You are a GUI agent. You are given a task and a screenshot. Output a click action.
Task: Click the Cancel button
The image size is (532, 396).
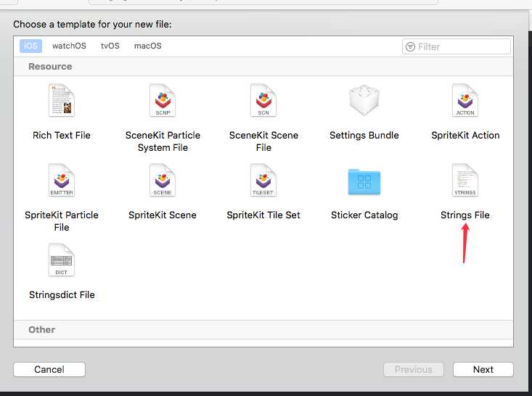tap(49, 369)
